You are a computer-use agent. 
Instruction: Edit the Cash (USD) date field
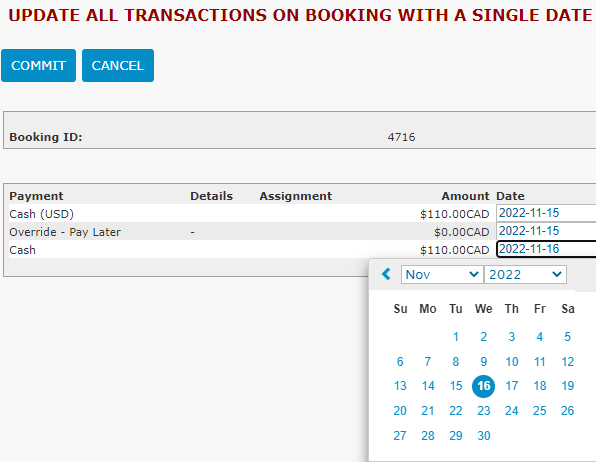pos(546,213)
